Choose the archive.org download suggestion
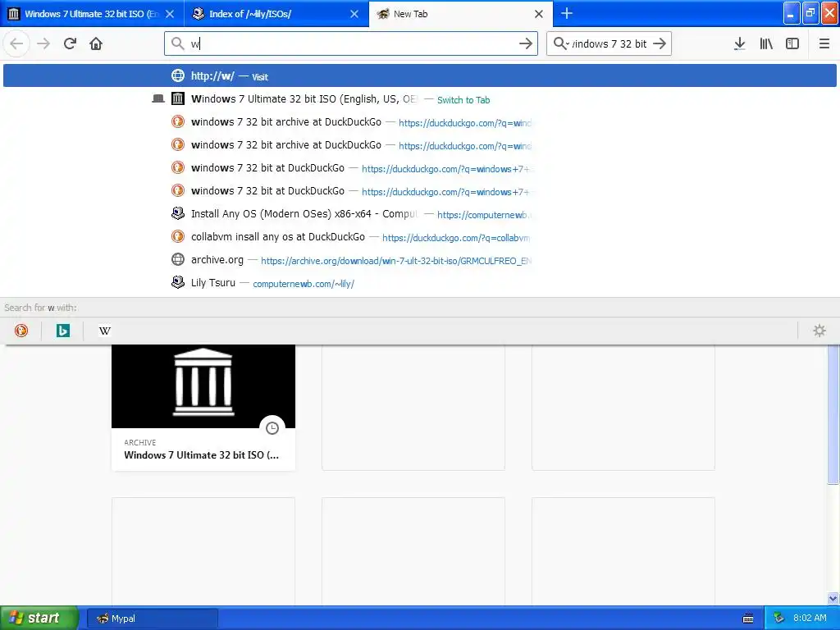Image resolution: width=840 pixels, height=630 pixels. coord(419,260)
